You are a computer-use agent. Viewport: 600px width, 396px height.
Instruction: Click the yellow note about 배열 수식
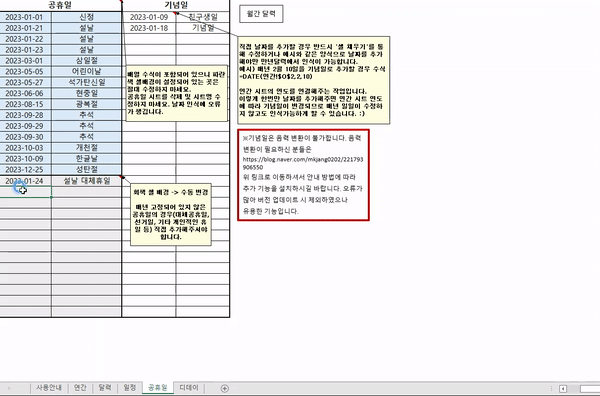(x=176, y=93)
